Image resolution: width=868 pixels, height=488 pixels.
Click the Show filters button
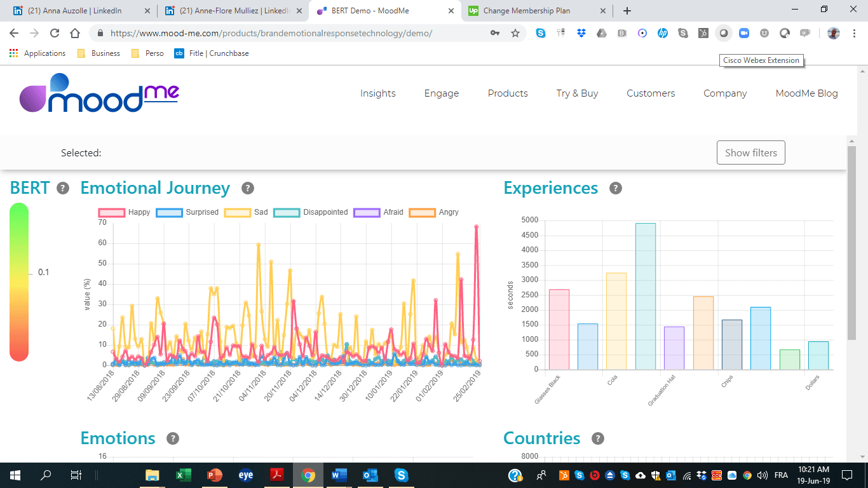pyautogui.click(x=750, y=152)
